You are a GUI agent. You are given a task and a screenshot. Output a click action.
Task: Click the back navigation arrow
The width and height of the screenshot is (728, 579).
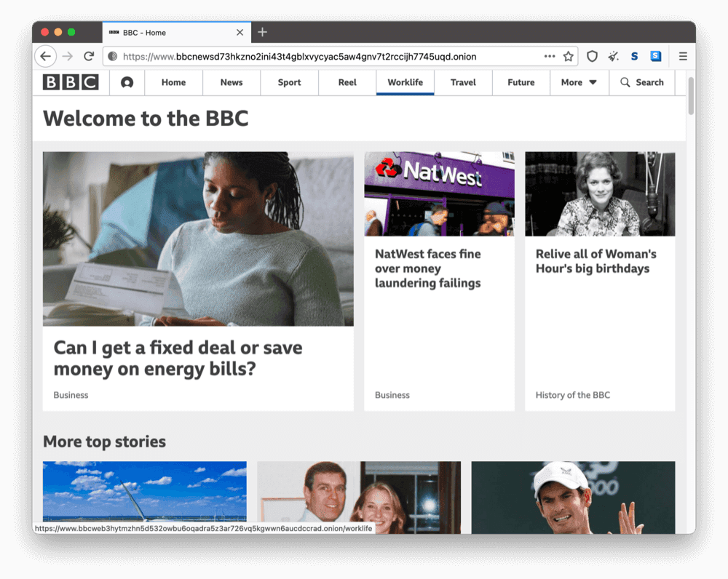(45, 56)
